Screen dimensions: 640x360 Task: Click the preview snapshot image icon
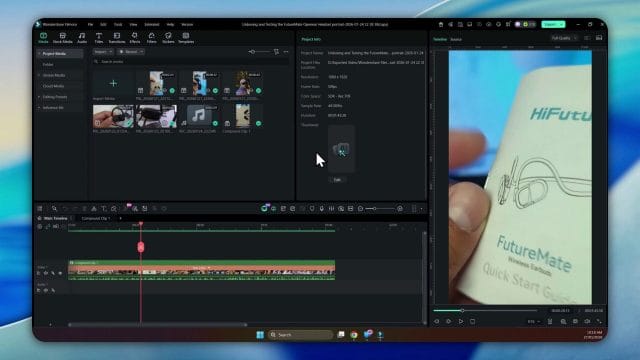click(x=599, y=38)
